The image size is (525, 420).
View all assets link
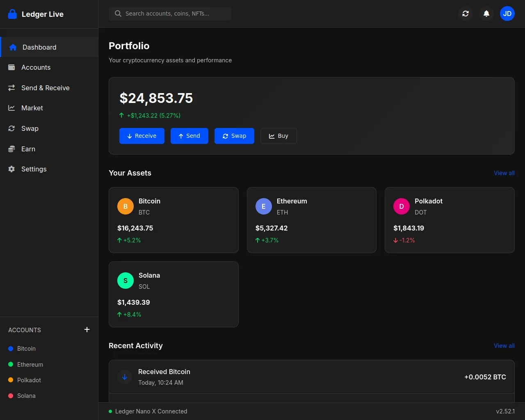click(x=504, y=173)
